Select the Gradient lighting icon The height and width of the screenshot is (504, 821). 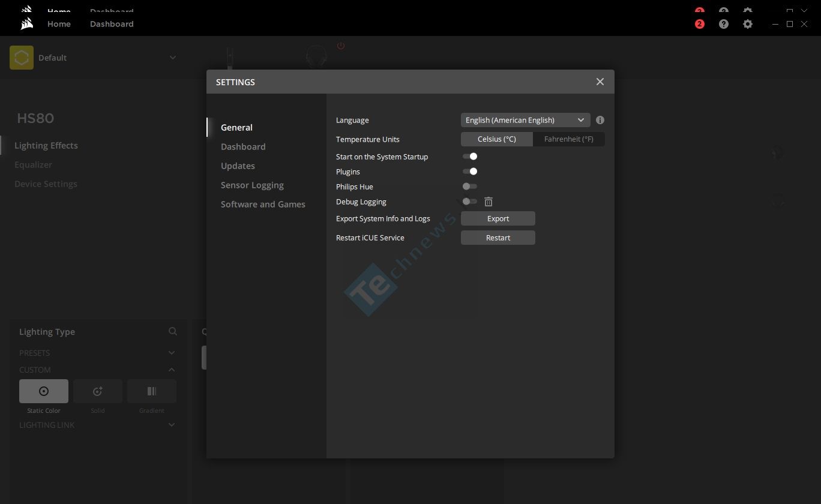152,391
